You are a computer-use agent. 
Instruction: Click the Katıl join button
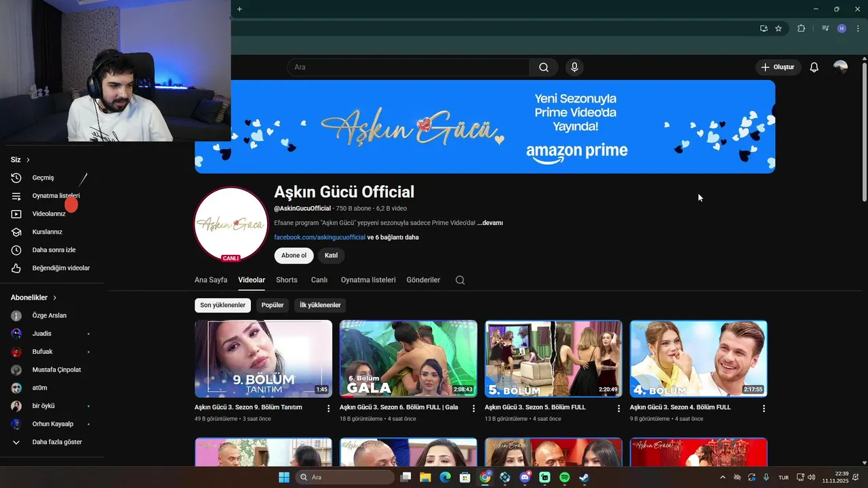pos(331,256)
